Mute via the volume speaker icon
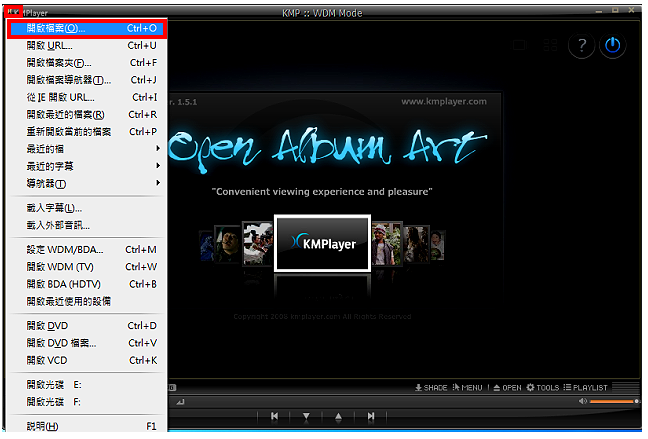The image size is (648, 439). click(x=583, y=401)
